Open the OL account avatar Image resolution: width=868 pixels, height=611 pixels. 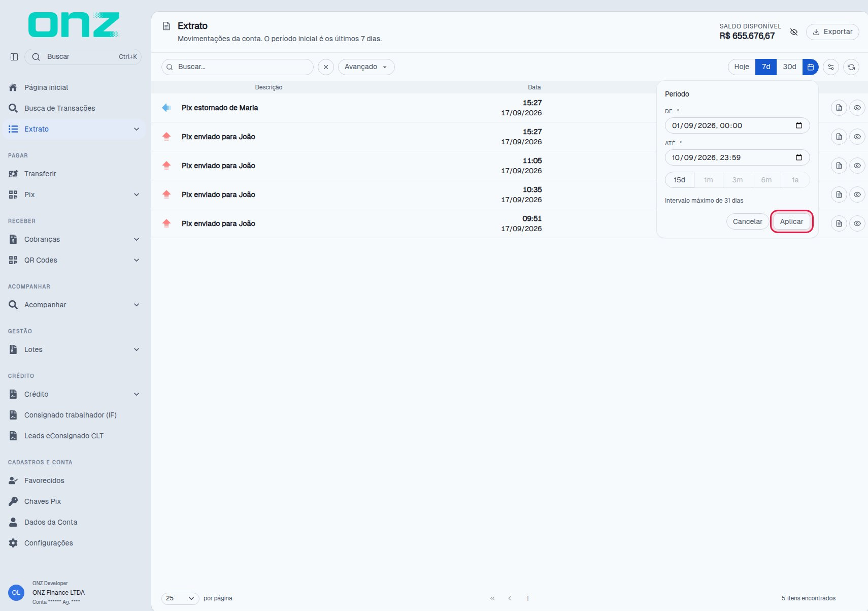point(16,593)
